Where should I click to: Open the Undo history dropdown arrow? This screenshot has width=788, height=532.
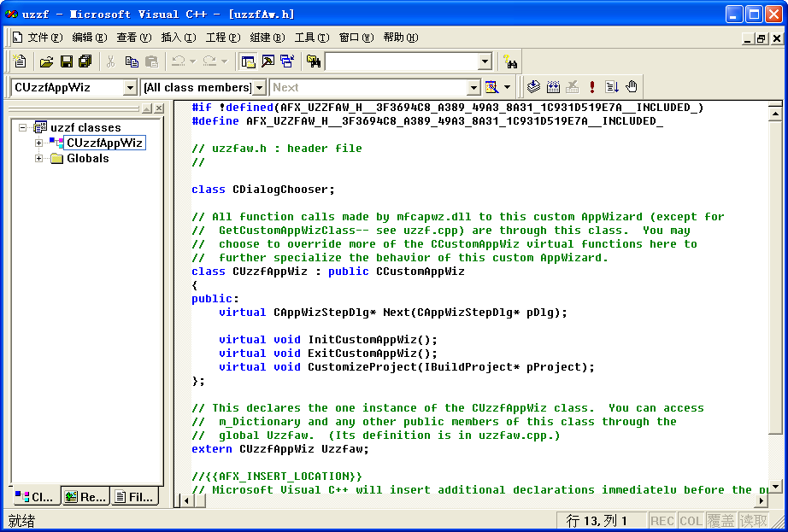pos(193,61)
